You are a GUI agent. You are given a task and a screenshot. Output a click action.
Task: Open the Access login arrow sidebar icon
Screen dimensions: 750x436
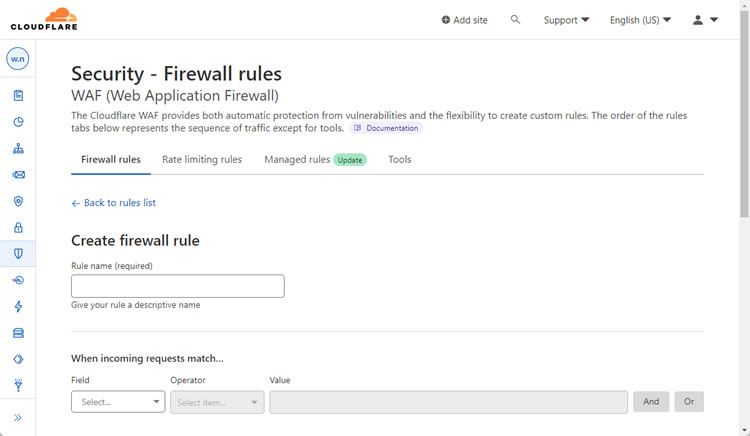point(18,280)
